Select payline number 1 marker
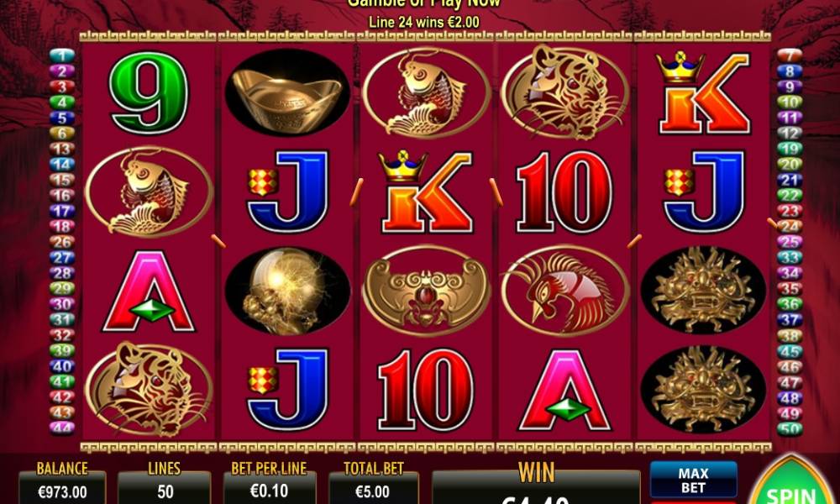Screen dimensions: 840x504 62,55
